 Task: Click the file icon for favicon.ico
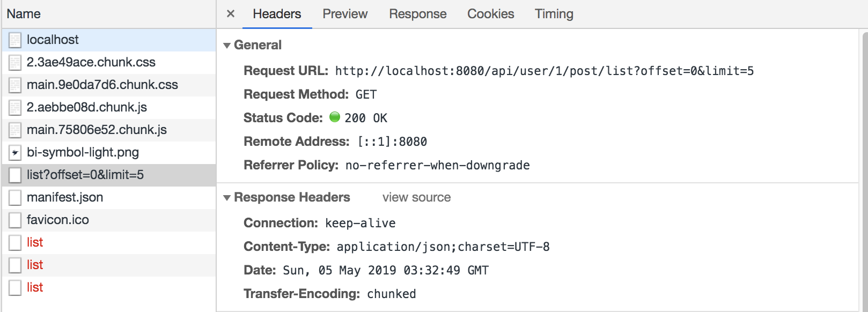coord(15,220)
